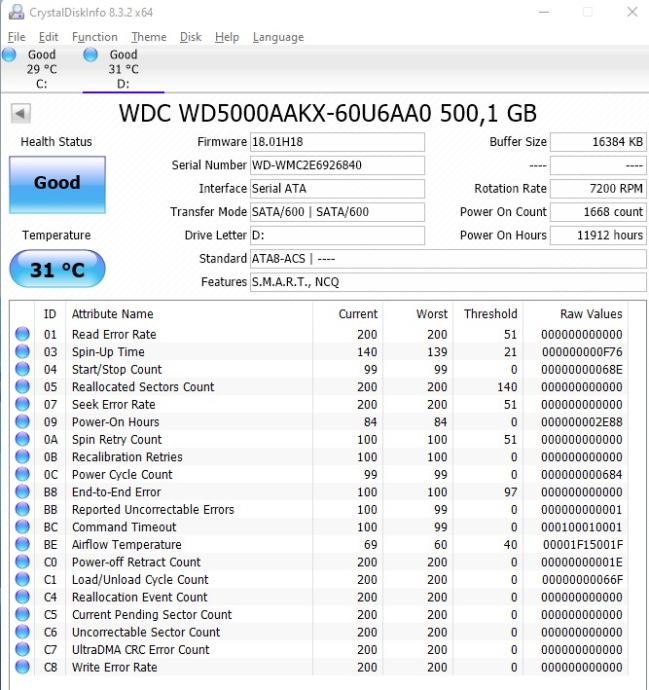
Task: Click the Transfer Mode field SATA/600
Action: [x=337, y=212]
